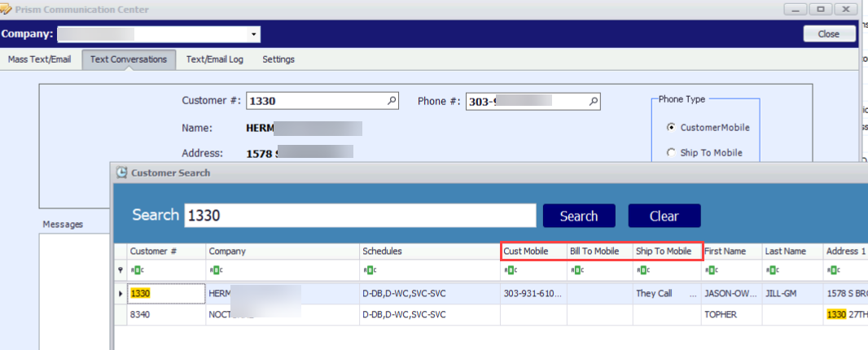Click filter icon under First Name column
The width and height of the screenshot is (868, 350).
pos(710,270)
